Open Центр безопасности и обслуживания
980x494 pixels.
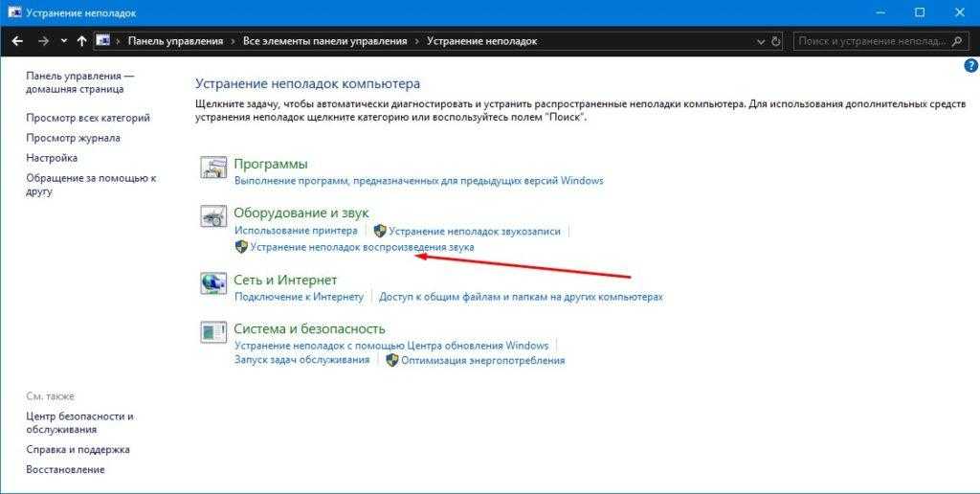pos(80,423)
